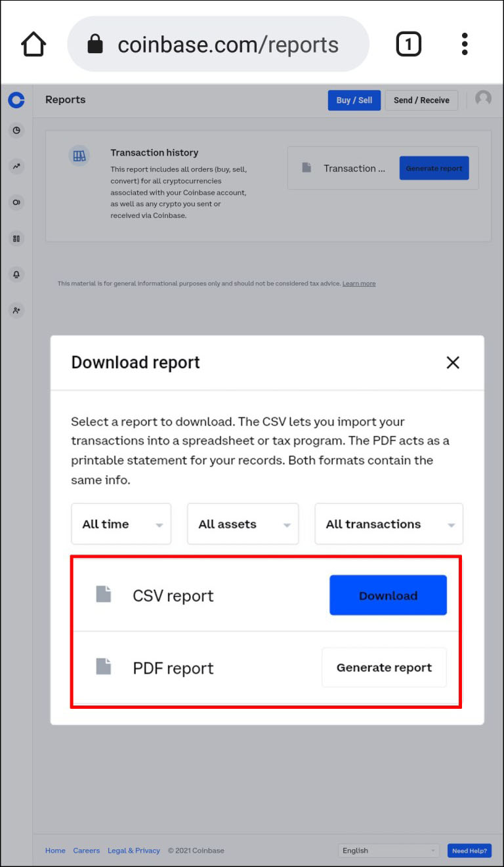The width and height of the screenshot is (504, 867).
Task: Click the user profile avatar
Action: pos(484,98)
